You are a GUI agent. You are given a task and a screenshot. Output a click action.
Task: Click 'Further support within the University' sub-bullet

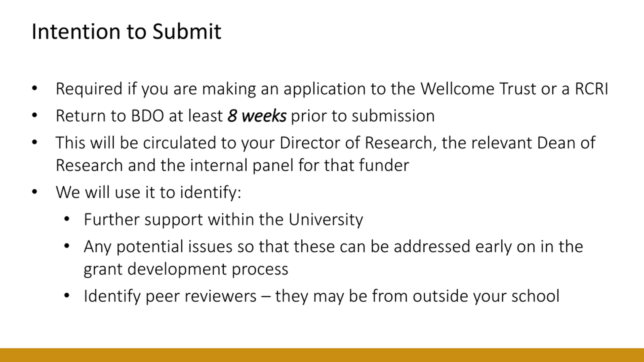click(x=223, y=220)
